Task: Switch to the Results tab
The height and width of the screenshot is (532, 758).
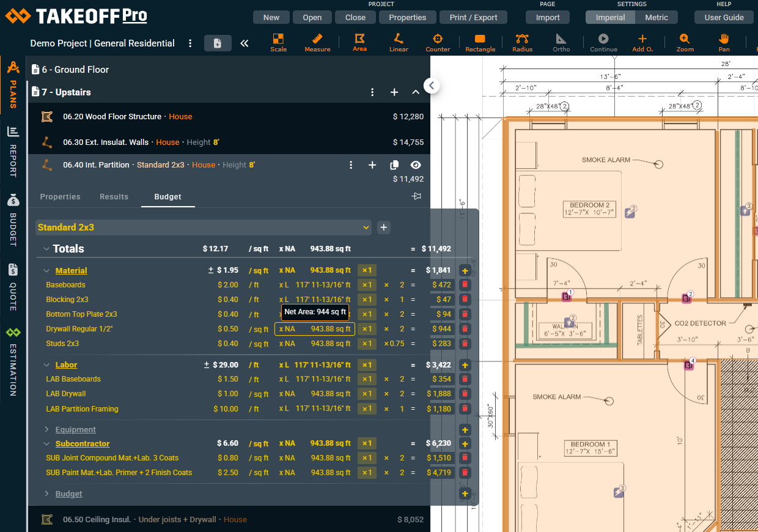Action: [x=114, y=197]
